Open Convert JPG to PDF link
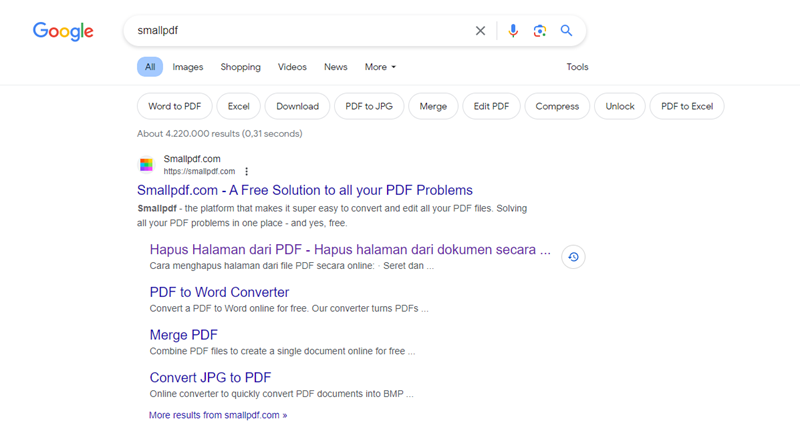 pos(210,378)
